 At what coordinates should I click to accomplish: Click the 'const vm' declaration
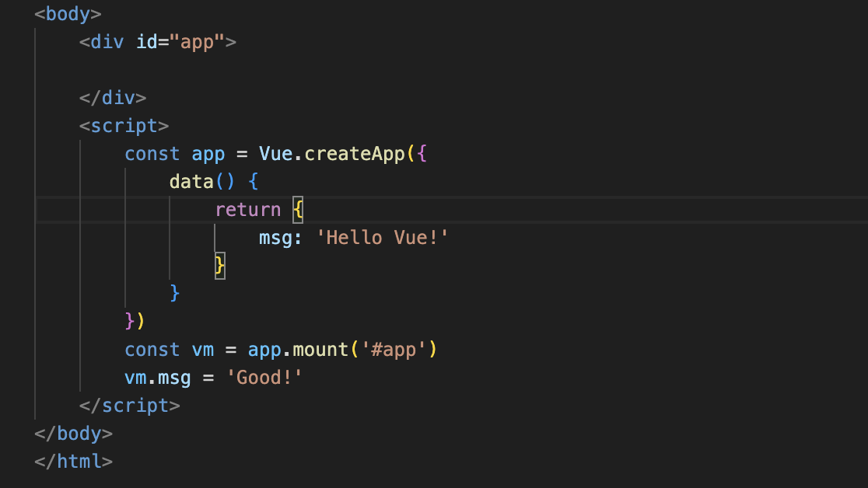169,350
